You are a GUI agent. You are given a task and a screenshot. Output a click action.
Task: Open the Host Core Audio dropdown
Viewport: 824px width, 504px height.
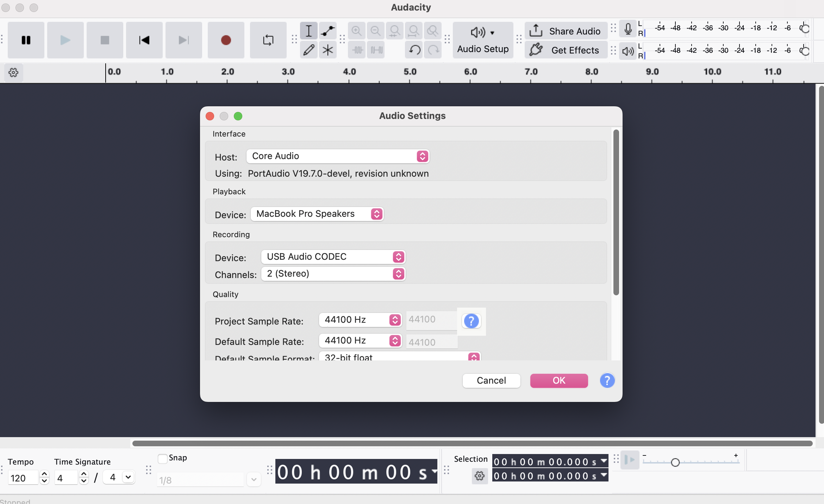337,156
